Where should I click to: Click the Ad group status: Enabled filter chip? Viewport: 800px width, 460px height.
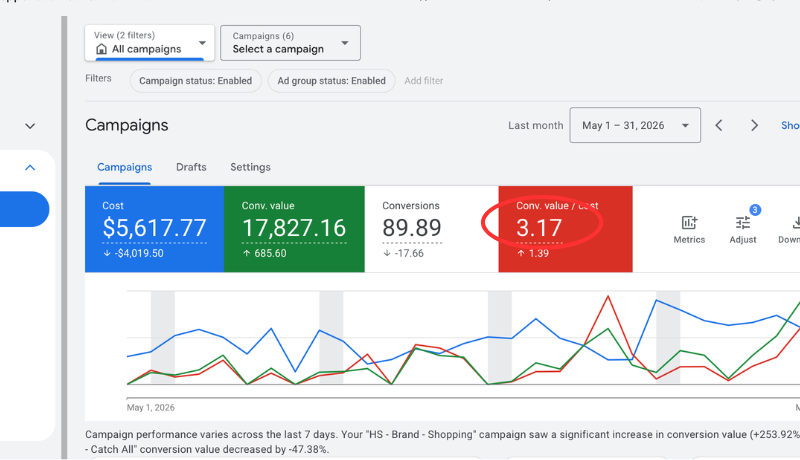[x=331, y=81]
